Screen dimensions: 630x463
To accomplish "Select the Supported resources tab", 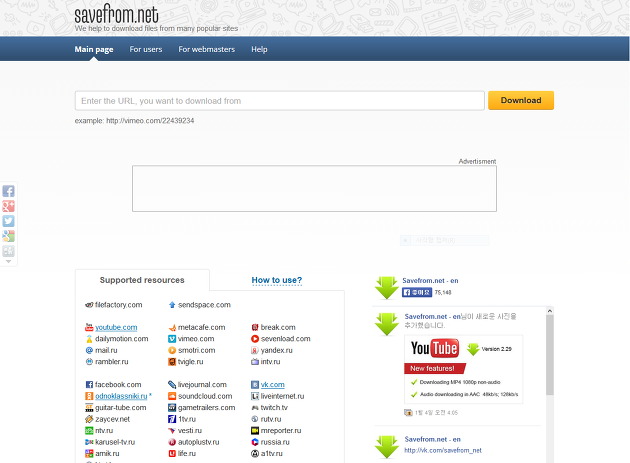I will click(x=142, y=280).
